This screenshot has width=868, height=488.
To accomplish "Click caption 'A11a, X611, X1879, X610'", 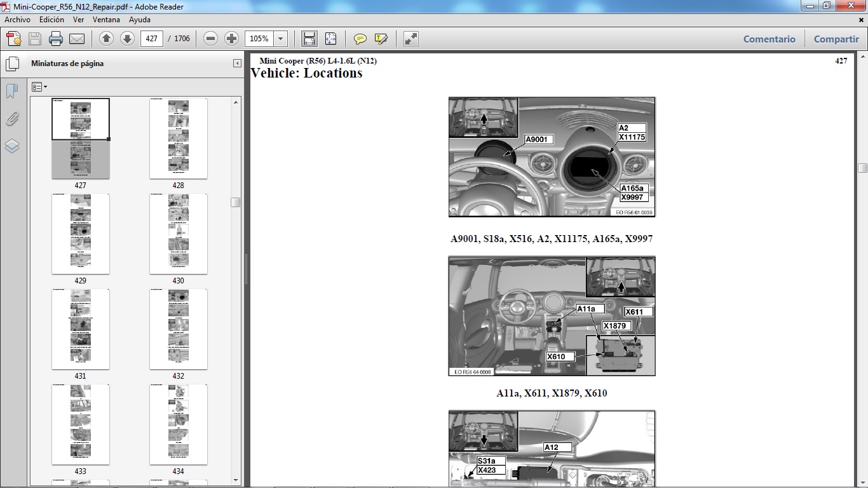I will pyautogui.click(x=552, y=393).
